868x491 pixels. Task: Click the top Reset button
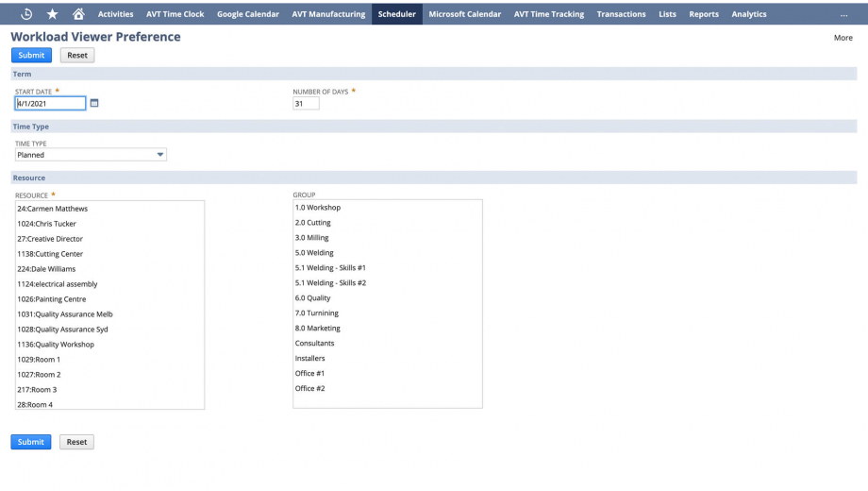point(77,55)
